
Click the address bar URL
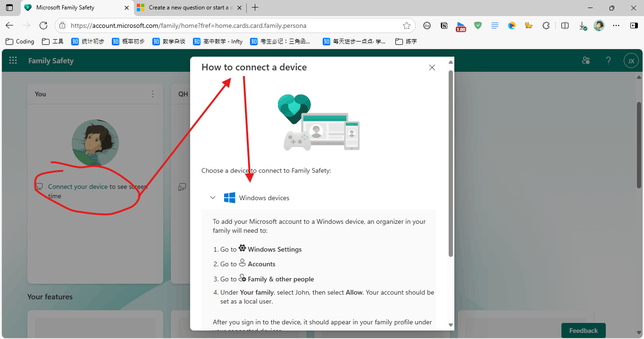click(x=189, y=25)
